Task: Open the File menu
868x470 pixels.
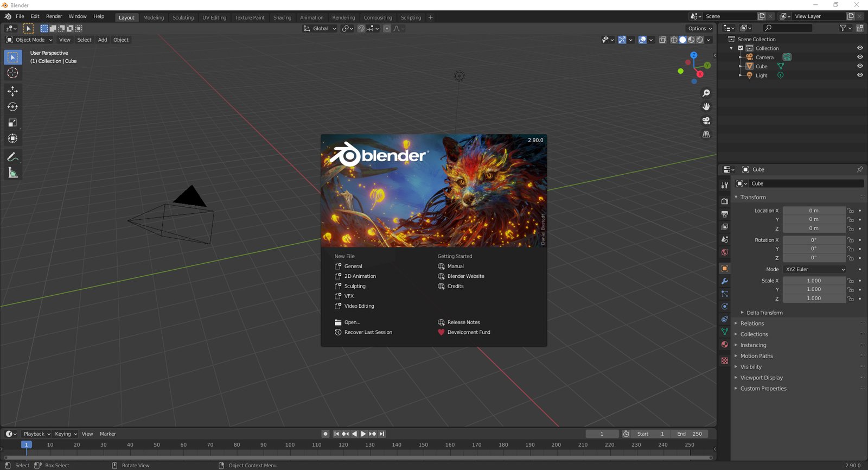Action: tap(20, 16)
